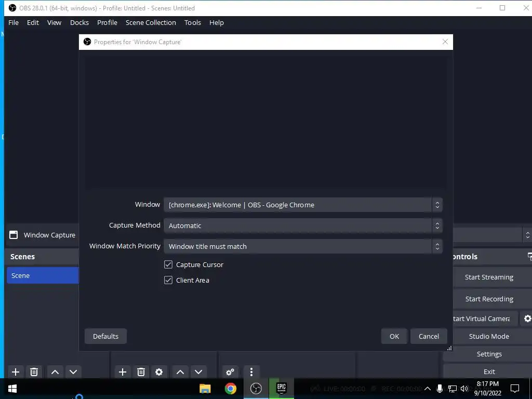This screenshot has width=532, height=399.
Task: Open Profile menu
Action: tap(107, 22)
